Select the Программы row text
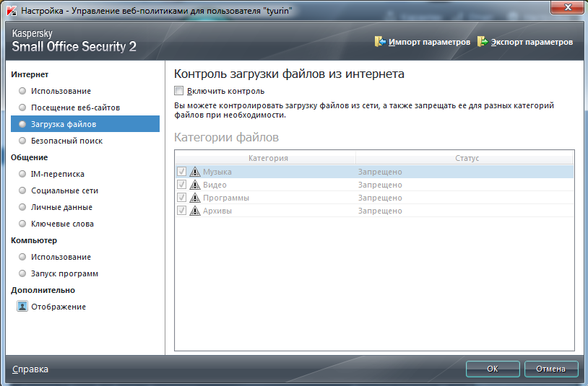 (226, 197)
